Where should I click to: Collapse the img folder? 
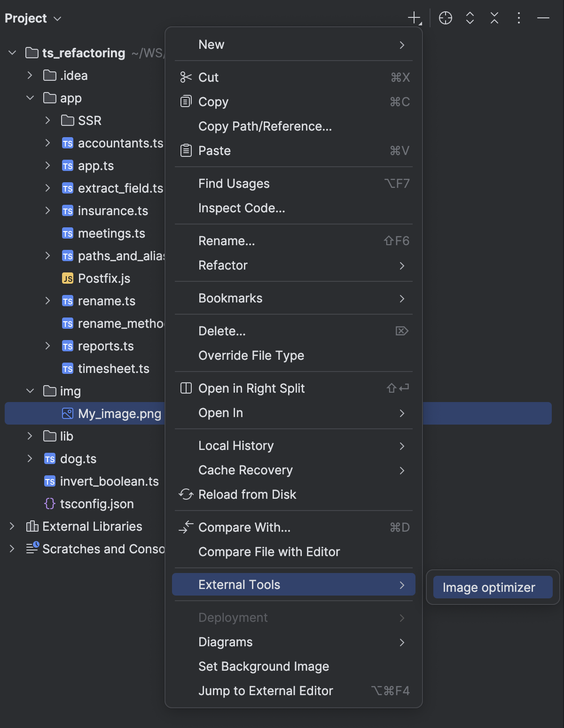(30, 391)
